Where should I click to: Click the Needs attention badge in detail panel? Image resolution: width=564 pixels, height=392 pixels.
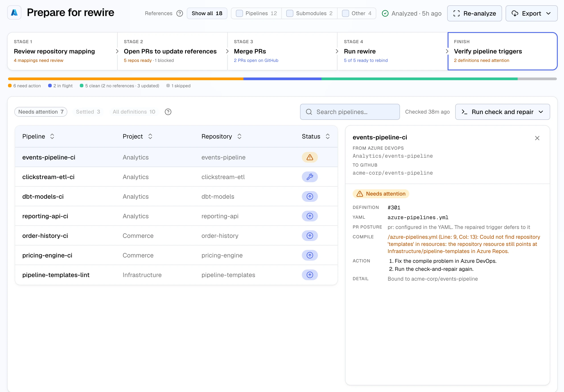point(381,194)
